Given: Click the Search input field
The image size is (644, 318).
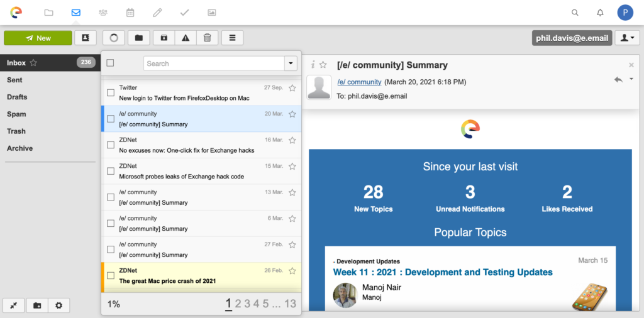Looking at the screenshot, I should (214, 63).
